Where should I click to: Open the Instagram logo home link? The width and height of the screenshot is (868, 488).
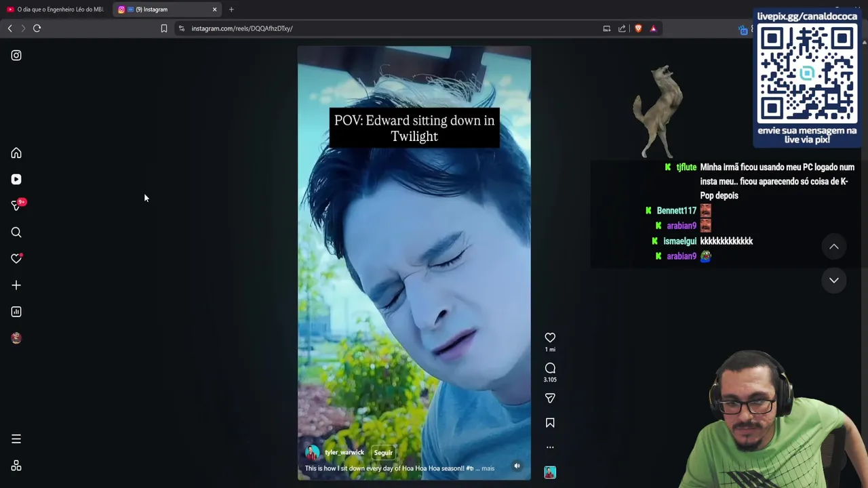tap(16, 56)
